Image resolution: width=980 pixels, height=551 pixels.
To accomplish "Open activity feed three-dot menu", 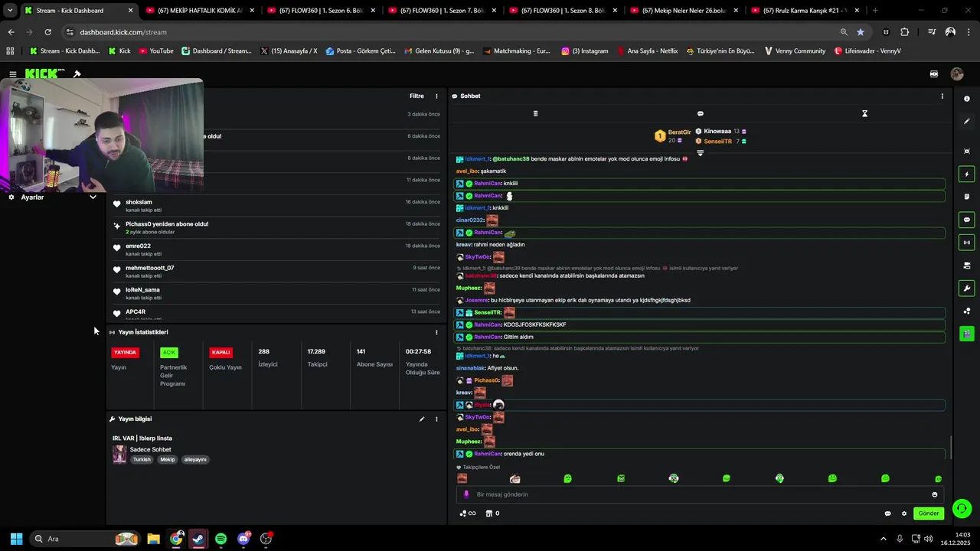I will [436, 96].
